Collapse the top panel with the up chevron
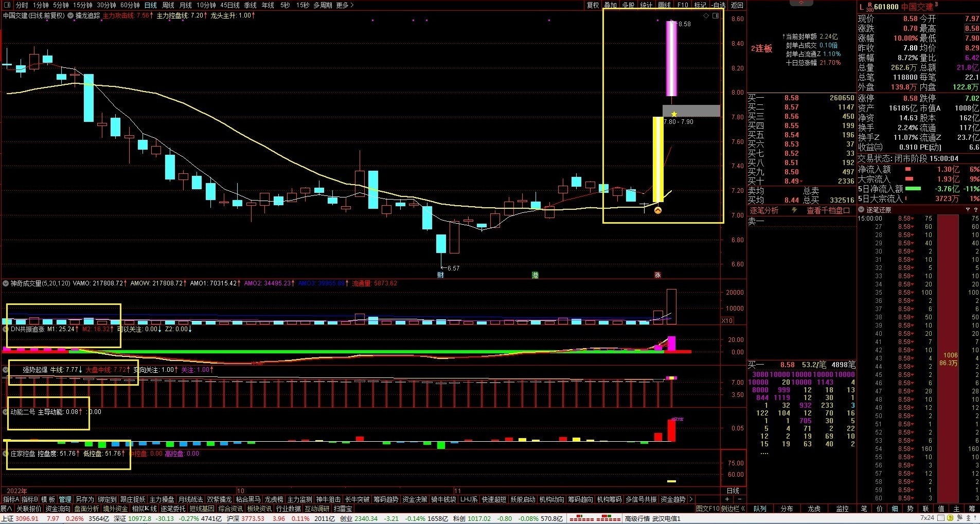Image resolution: width=980 pixels, height=524 pixels. click(801, 3)
